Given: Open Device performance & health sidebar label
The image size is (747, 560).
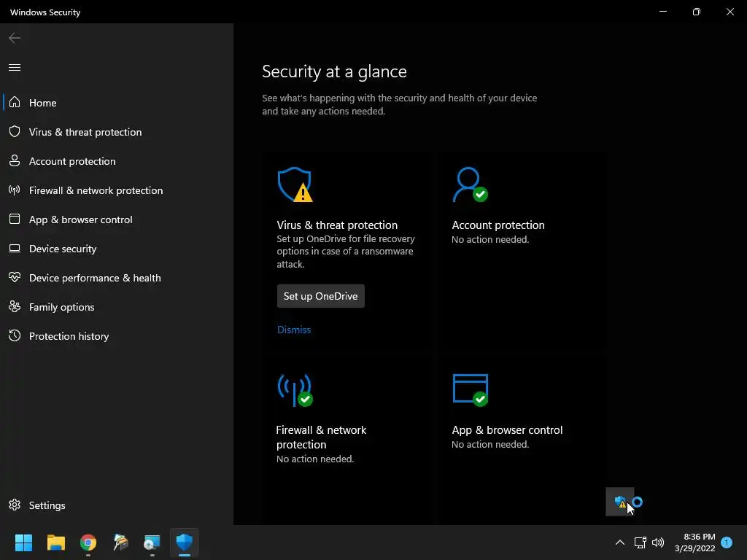Looking at the screenshot, I should (95, 278).
